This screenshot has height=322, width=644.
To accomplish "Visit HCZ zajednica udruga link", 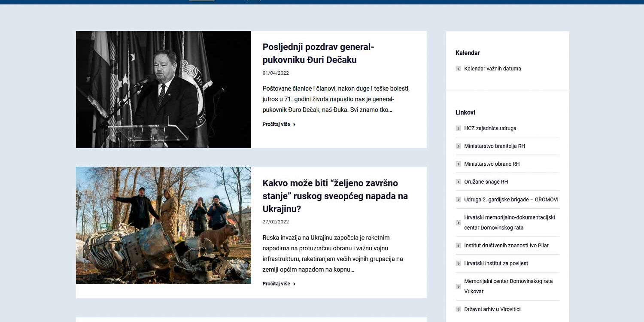I will pyautogui.click(x=490, y=128).
